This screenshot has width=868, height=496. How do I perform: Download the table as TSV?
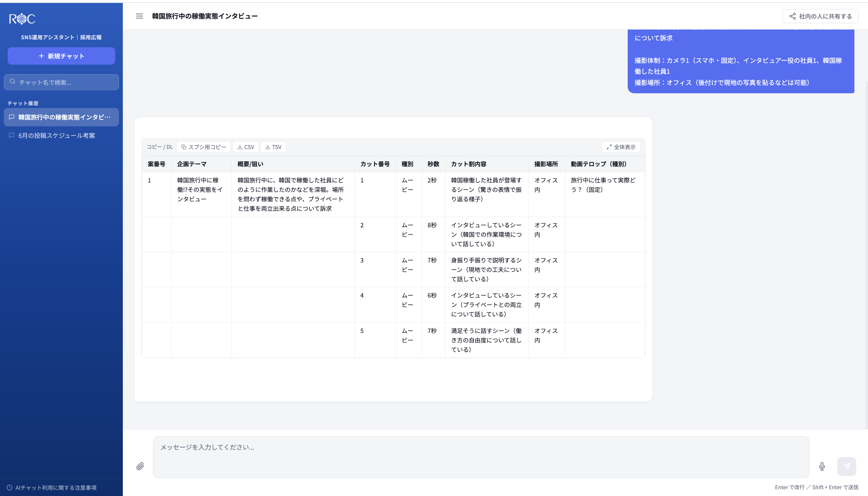(273, 147)
